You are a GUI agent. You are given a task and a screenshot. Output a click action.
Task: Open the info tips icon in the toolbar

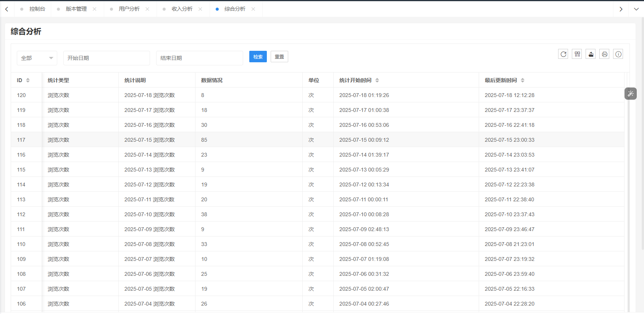point(618,54)
